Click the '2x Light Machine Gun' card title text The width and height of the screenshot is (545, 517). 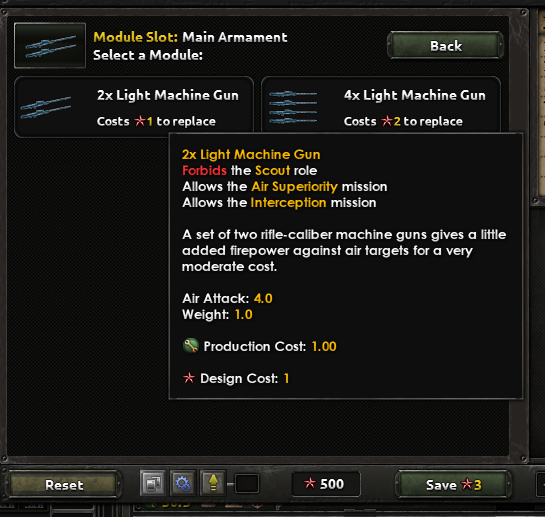[168, 95]
